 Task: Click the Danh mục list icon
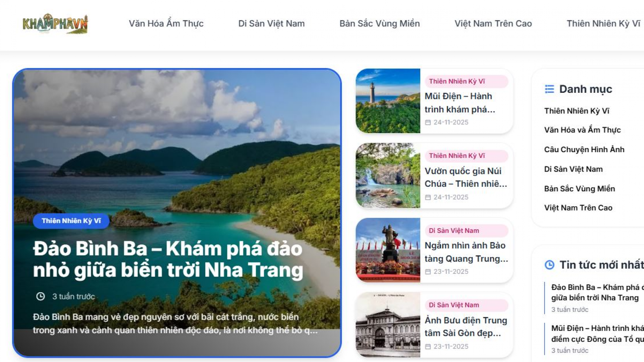549,89
